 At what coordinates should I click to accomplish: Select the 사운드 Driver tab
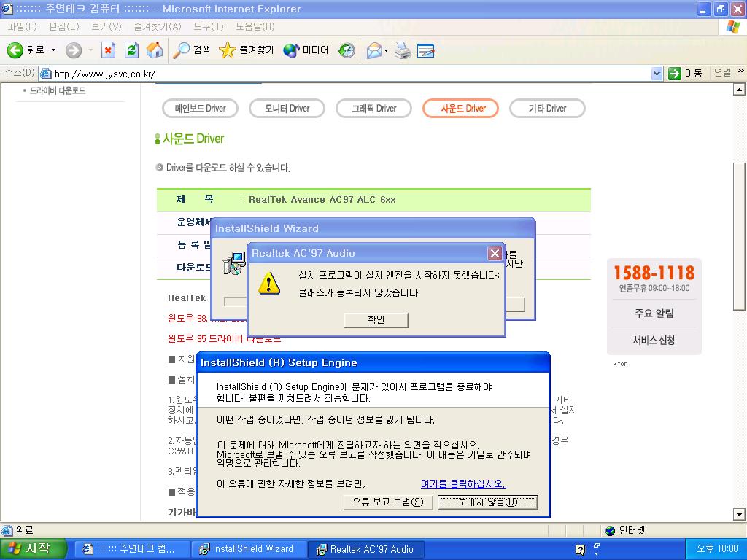click(x=461, y=108)
